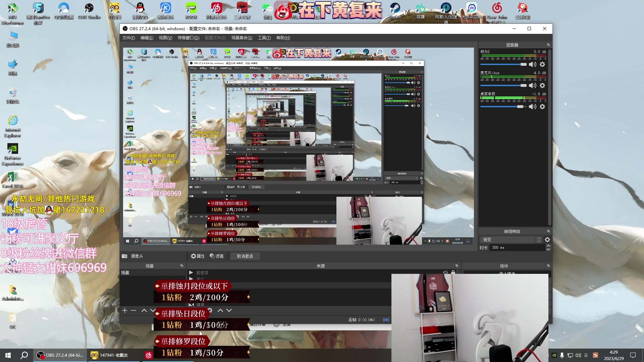This screenshot has height=362, width=644.
Task: Open MSI Afterburner desktop icon
Action: (x=12, y=13)
